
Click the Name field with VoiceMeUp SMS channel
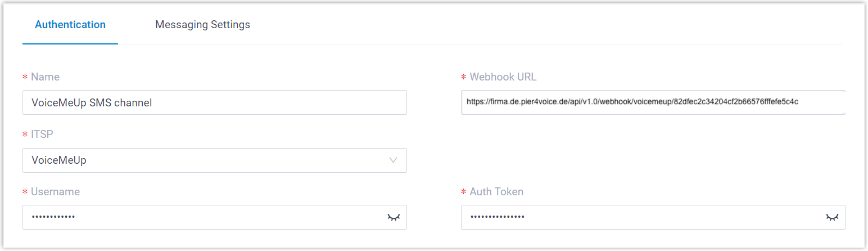point(214,103)
